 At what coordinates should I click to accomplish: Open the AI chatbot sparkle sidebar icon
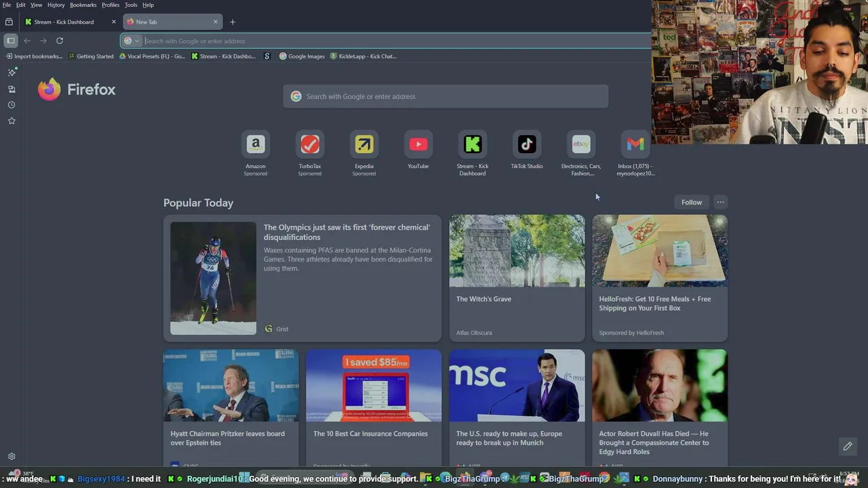[12, 72]
